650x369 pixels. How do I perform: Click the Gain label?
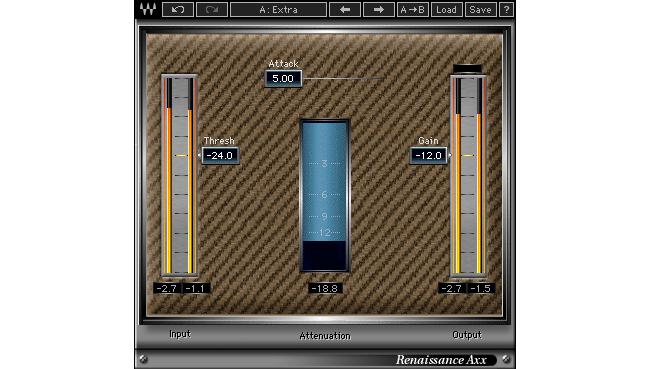tap(428, 141)
